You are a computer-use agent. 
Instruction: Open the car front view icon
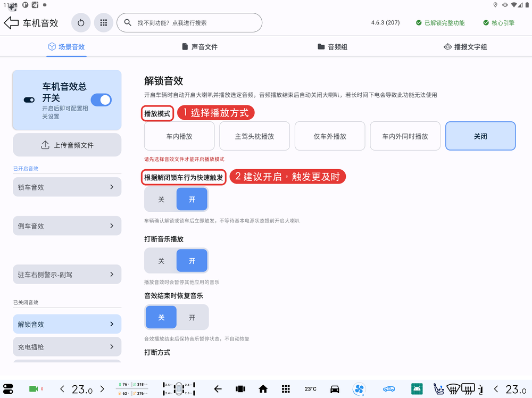pyautogui.click(x=335, y=389)
